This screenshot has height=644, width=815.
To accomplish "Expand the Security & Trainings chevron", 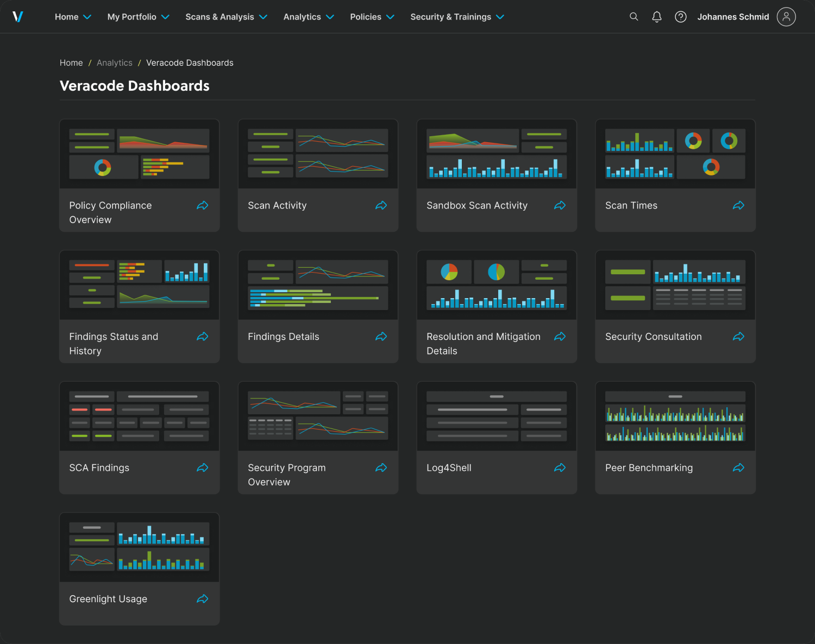I will (x=500, y=17).
